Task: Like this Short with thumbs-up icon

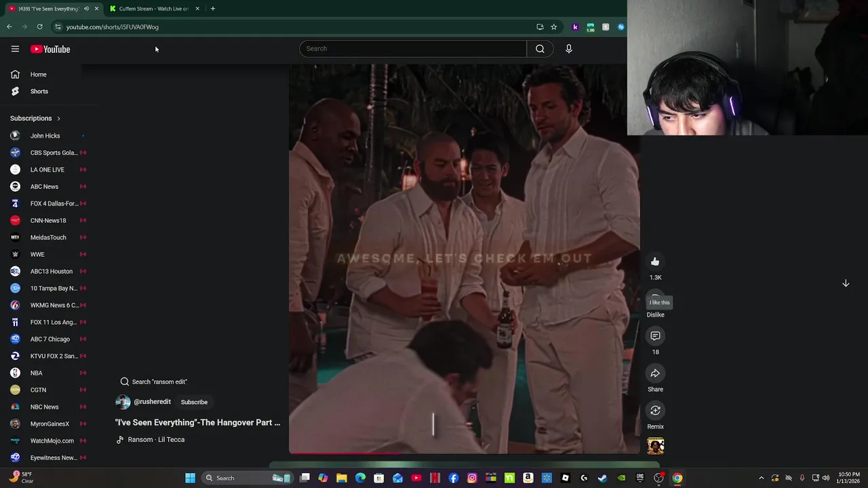Action: (x=655, y=262)
